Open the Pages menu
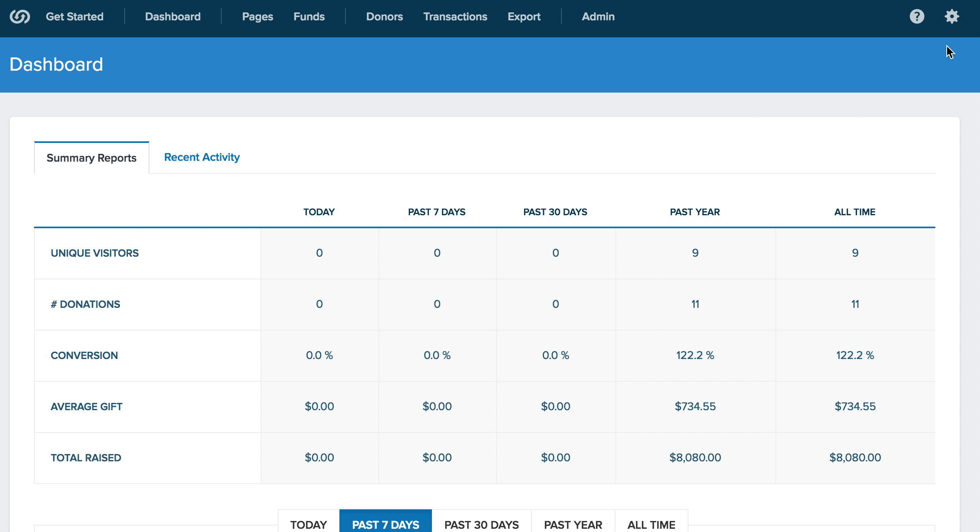This screenshot has height=532, width=980. (x=257, y=17)
